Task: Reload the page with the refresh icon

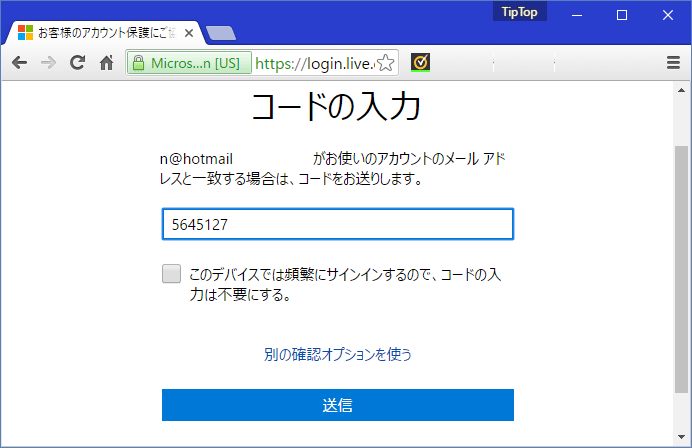Action: pos(77,63)
